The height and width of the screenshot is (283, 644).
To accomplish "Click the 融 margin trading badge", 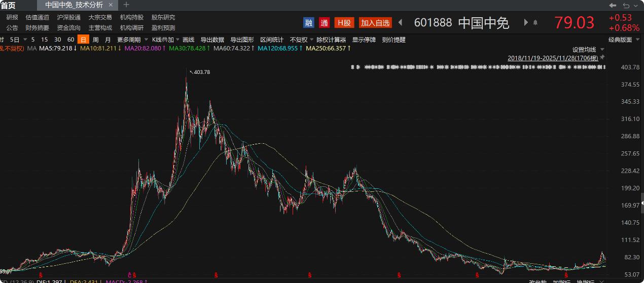I will tap(309, 23).
